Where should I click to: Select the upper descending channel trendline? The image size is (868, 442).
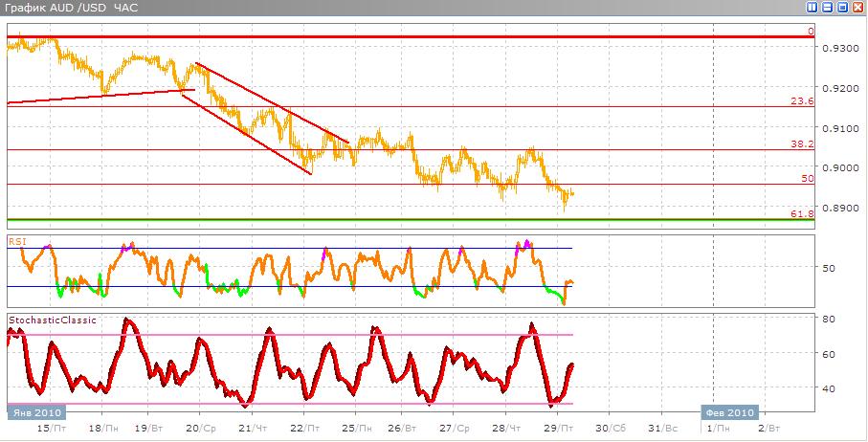(x=273, y=103)
